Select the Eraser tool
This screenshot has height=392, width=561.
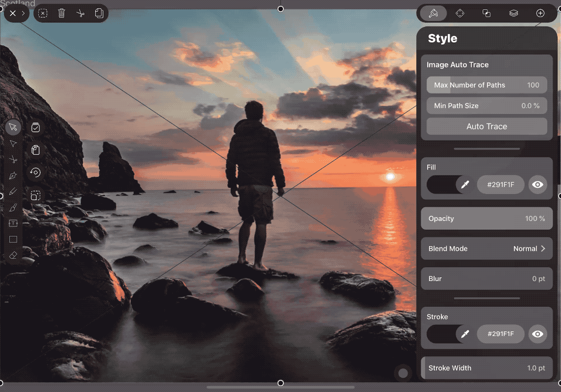click(13, 255)
